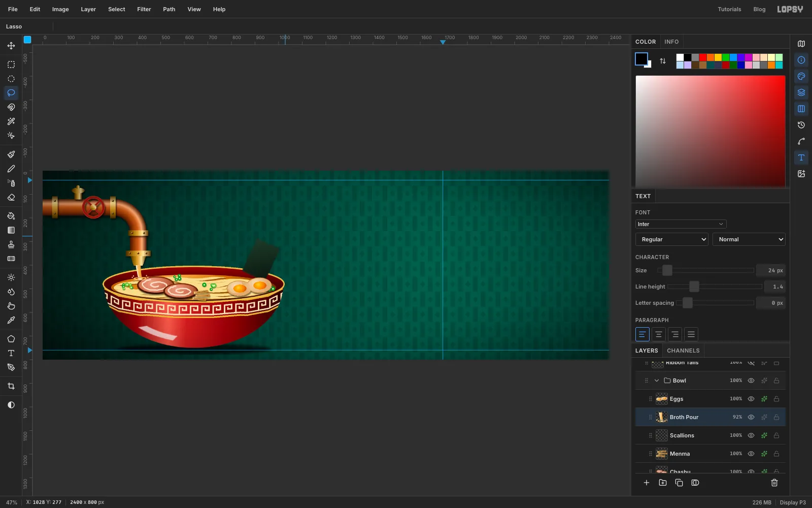Hide the Eggs layer
Viewport: 812px width, 508px height.
pyautogui.click(x=751, y=399)
